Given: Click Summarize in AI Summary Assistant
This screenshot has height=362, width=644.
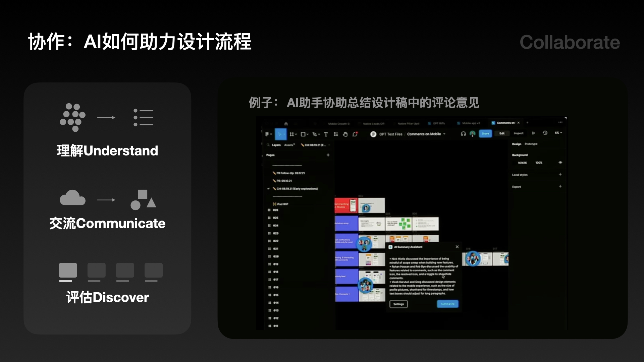Looking at the screenshot, I should 447,304.
